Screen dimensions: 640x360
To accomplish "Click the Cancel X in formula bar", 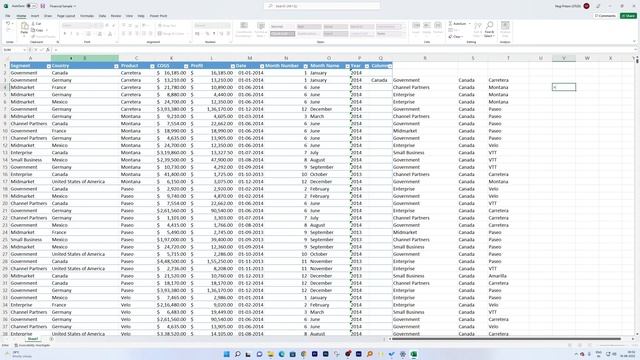I will click(36, 50).
